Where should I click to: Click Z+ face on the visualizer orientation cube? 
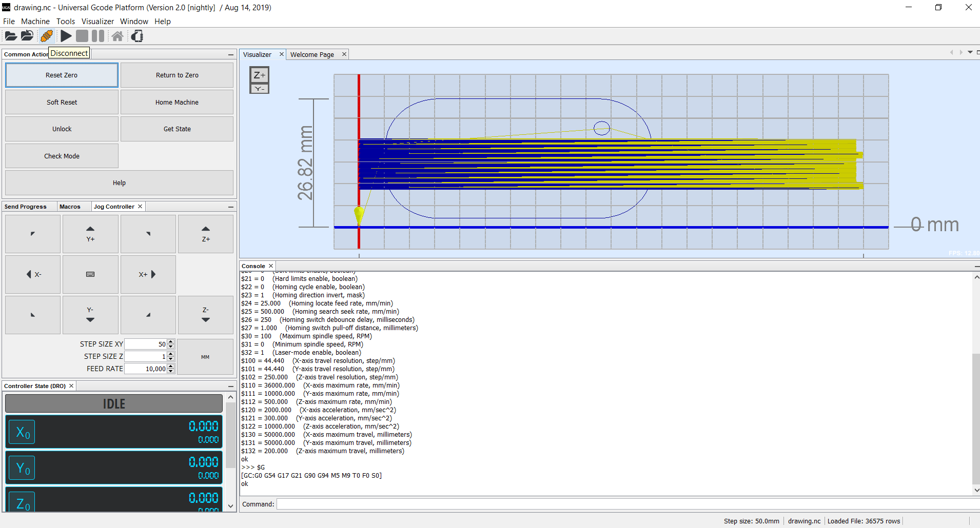point(259,75)
